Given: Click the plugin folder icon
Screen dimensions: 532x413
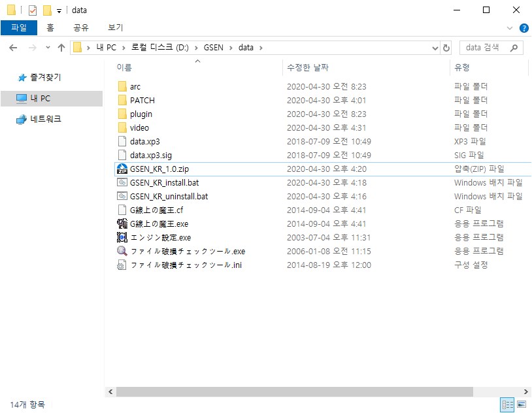Looking at the screenshot, I should pyautogui.click(x=122, y=114).
